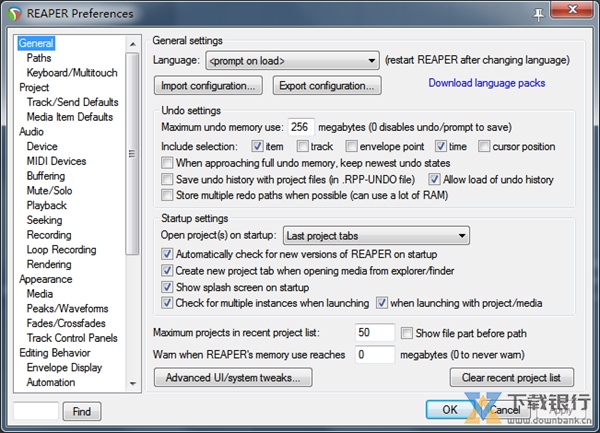
Task: Go to the "Rendering" settings page
Action: click(50, 265)
